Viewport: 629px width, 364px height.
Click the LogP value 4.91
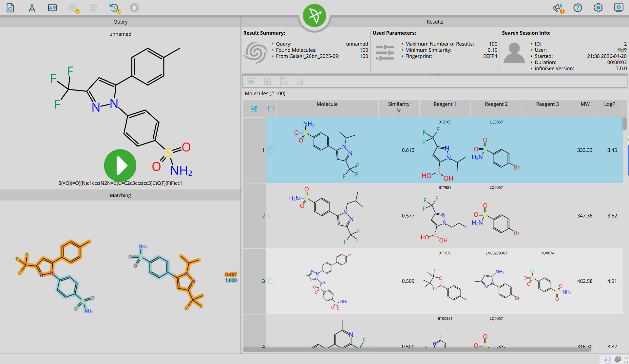point(612,281)
